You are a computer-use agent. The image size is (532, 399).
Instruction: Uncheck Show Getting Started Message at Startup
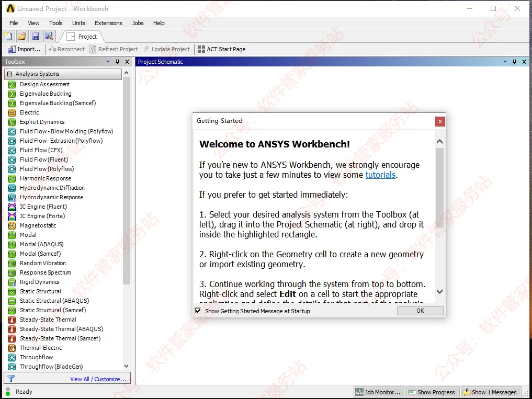tap(197, 311)
